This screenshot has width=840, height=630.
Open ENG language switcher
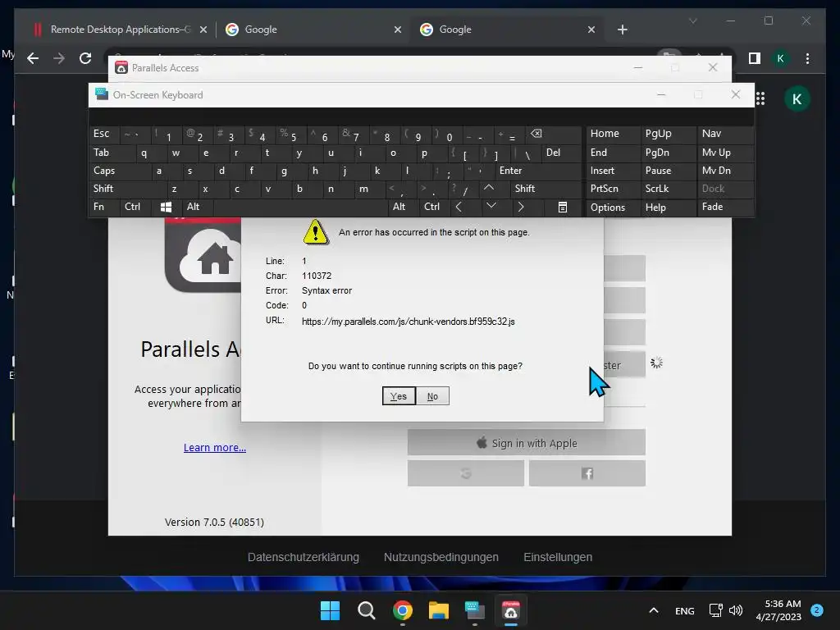[x=685, y=611]
